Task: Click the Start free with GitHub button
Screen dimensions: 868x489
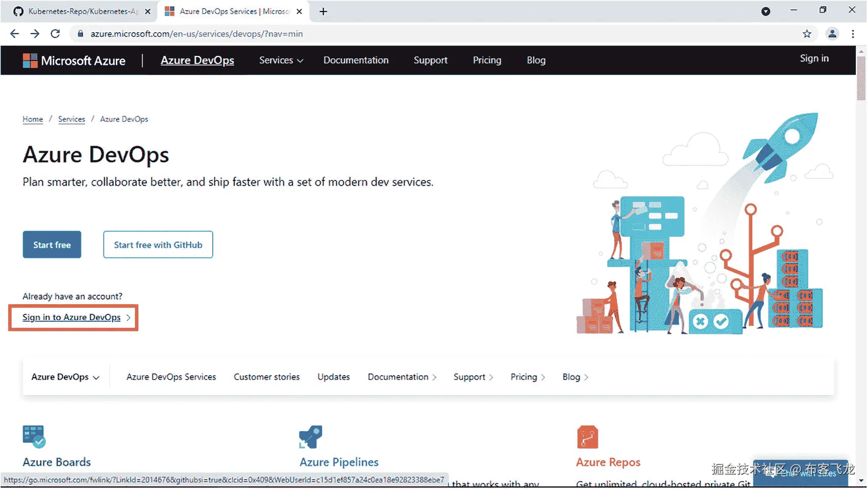Action: [x=158, y=245]
